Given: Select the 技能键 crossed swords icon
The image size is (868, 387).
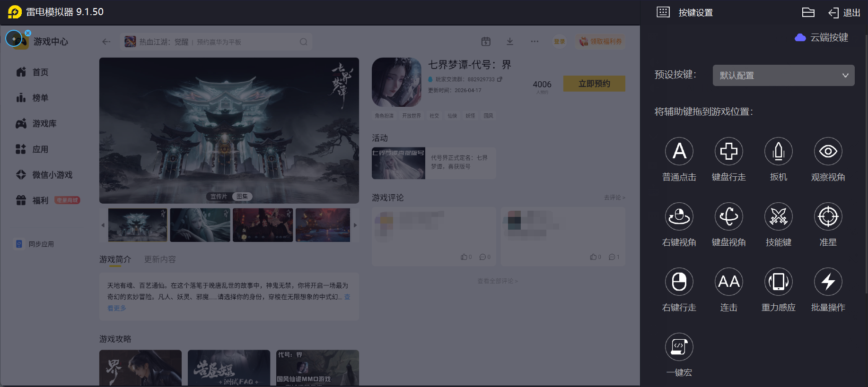Looking at the screenshot, I should click(x=779, y=216).
